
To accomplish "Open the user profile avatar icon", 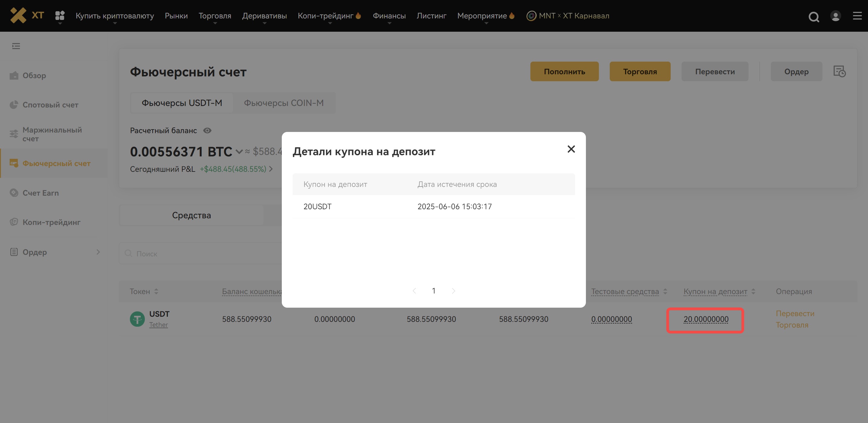I will click(x=835, y=16).
